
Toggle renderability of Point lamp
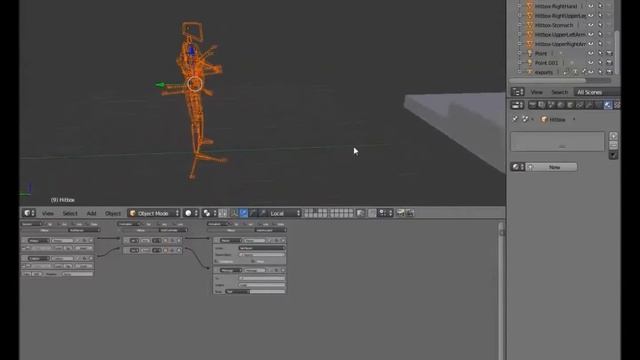coord(609,53)
